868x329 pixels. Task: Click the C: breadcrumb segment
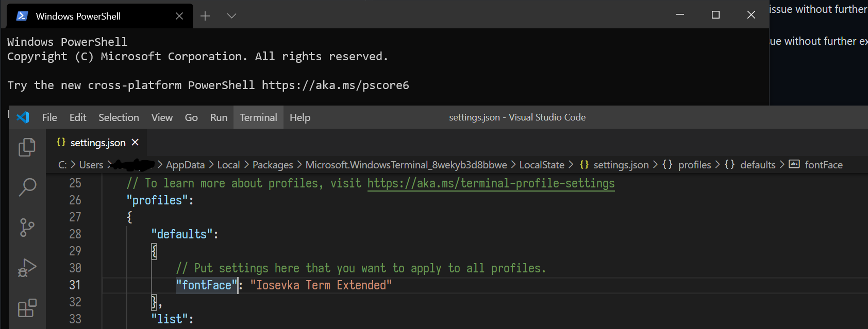[x=62, y=165]
